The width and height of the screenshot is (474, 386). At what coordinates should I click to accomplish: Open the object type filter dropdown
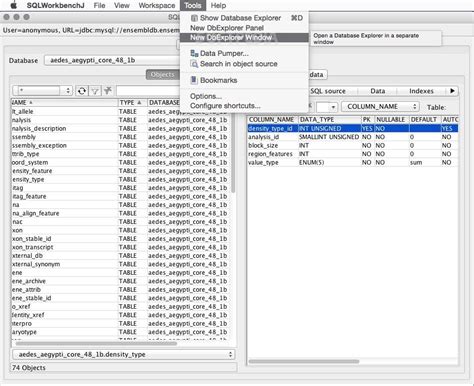42,90
